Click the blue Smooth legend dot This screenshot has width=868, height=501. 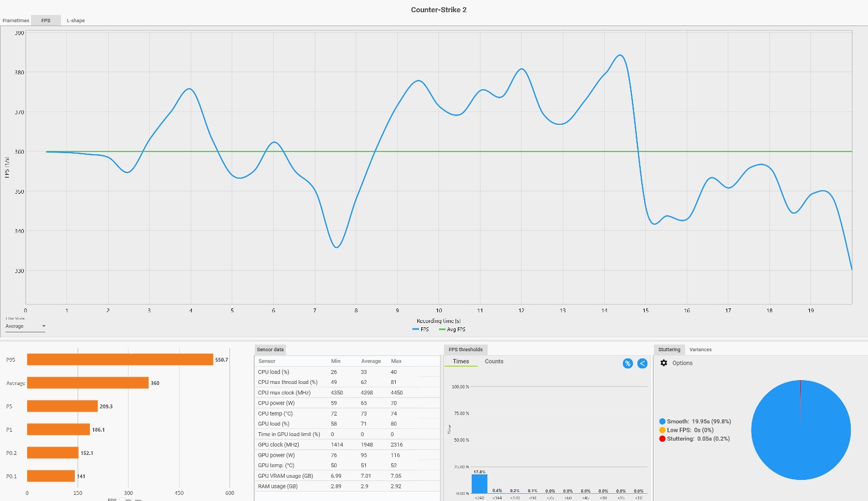pyautogui.click(x=662, y=422)
